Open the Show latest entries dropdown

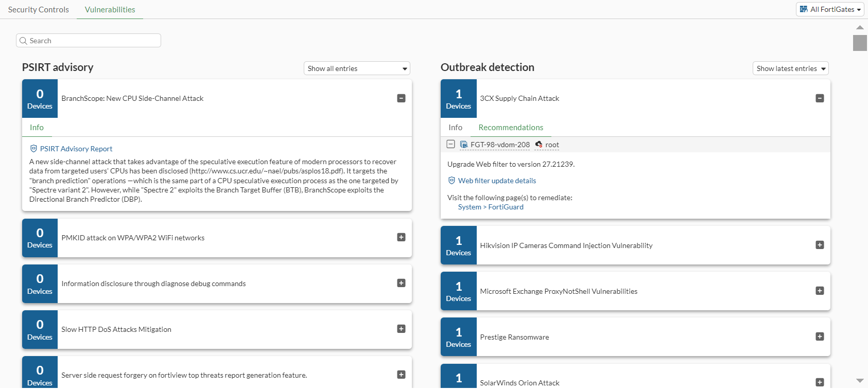point(790,68)
